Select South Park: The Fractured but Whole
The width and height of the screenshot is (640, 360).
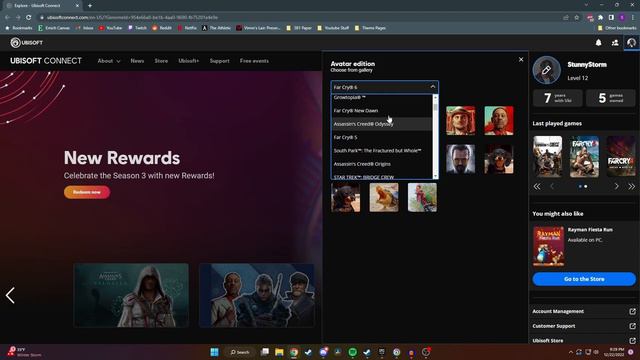tap(382, 151)
